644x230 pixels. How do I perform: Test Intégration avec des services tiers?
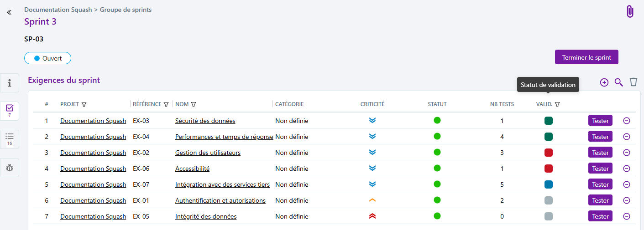(x=600, y=184)
